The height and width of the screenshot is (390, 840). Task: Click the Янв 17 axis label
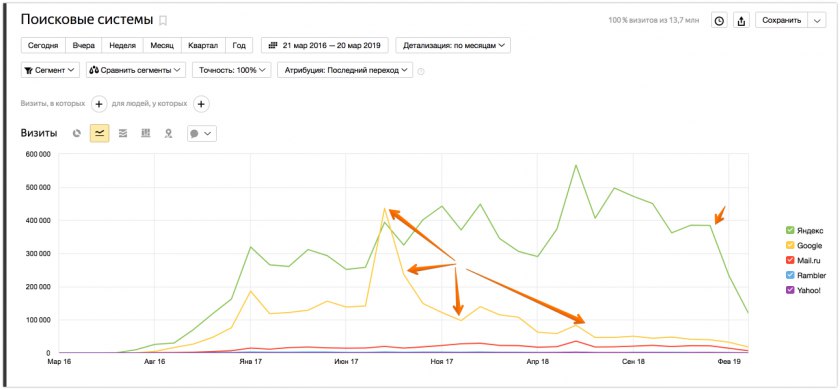tap(250, 362)
